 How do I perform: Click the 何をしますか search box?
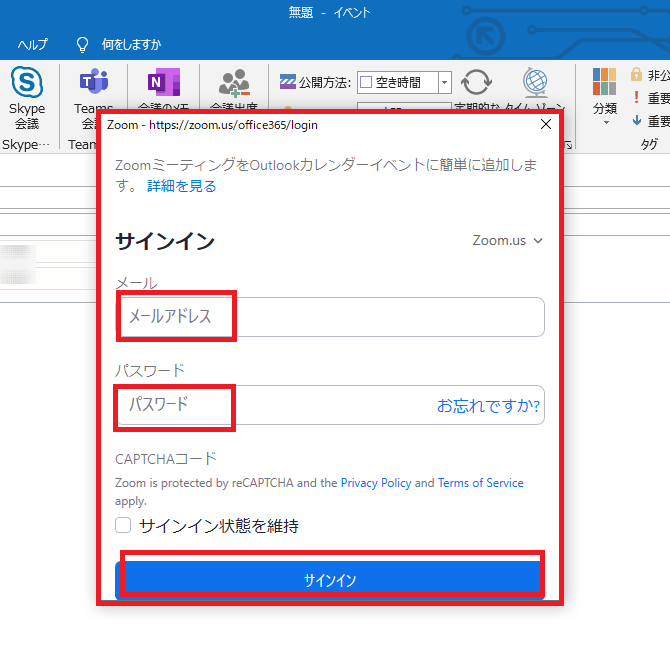point(131,44)
